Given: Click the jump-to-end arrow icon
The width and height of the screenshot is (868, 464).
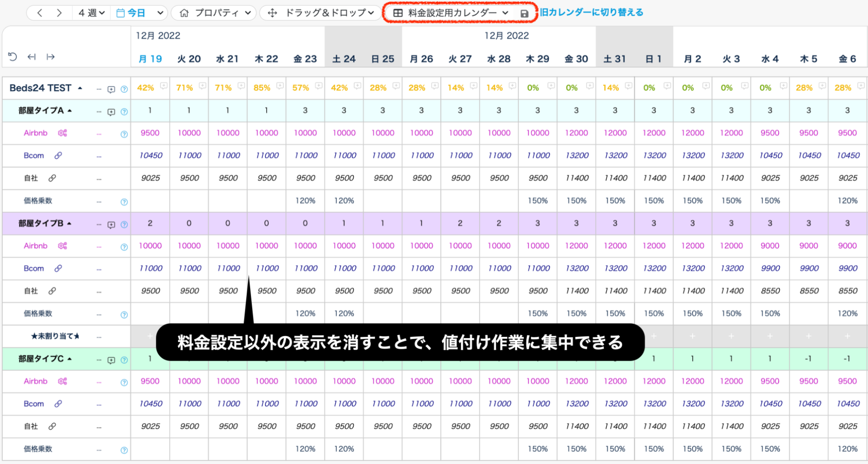Looking at the screenshot, I should tap(50, 57).
